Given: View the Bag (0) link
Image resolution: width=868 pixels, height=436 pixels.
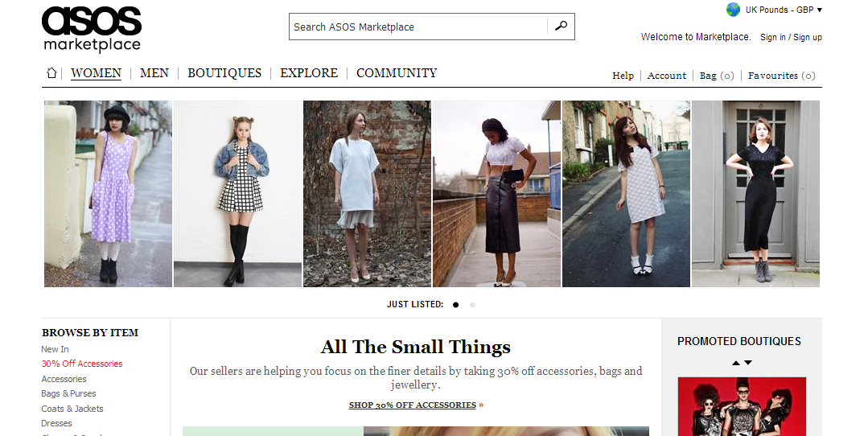Looking at the screenshot, I should click(x=717, y=76).
